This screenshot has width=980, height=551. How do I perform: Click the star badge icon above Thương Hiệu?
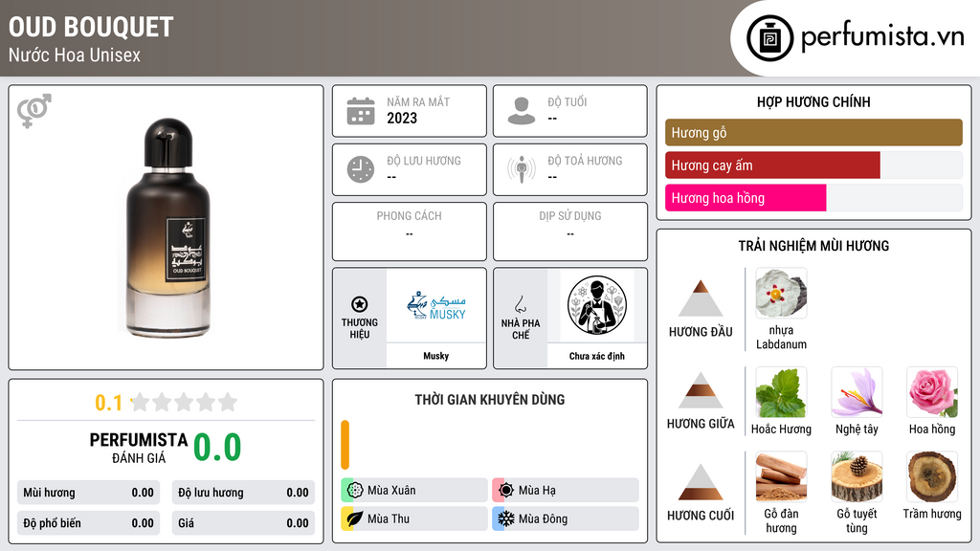pyautogui.click(x=360, y=304)
